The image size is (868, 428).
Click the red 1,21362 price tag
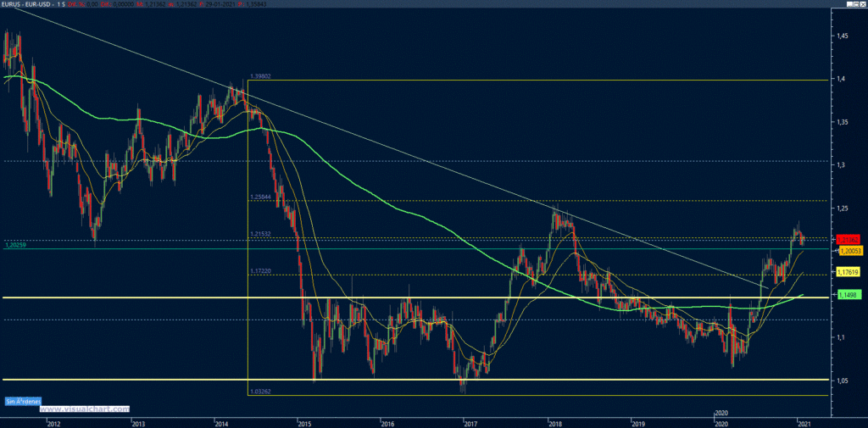point(848,240)
